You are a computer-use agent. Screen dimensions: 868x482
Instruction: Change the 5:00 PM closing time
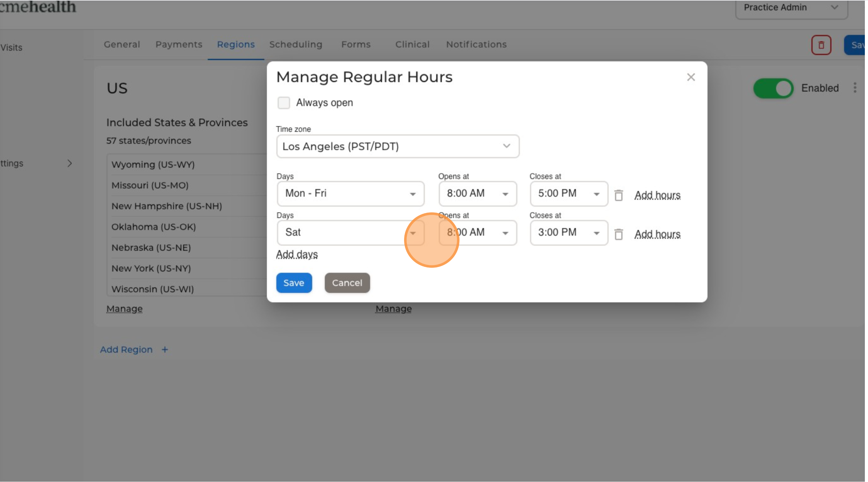coord(569,194)
